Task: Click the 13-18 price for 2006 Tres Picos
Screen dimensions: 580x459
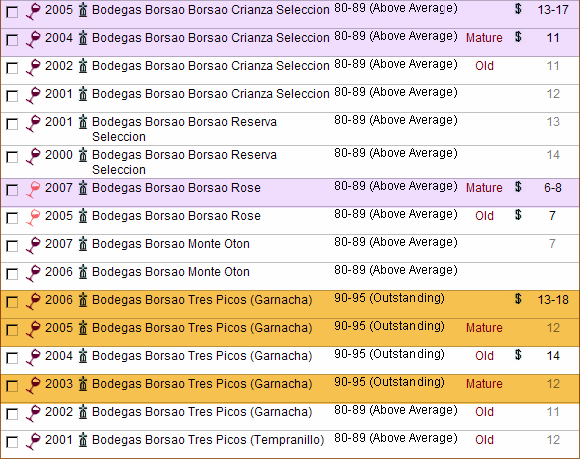Action: click(x=553, y=300)
